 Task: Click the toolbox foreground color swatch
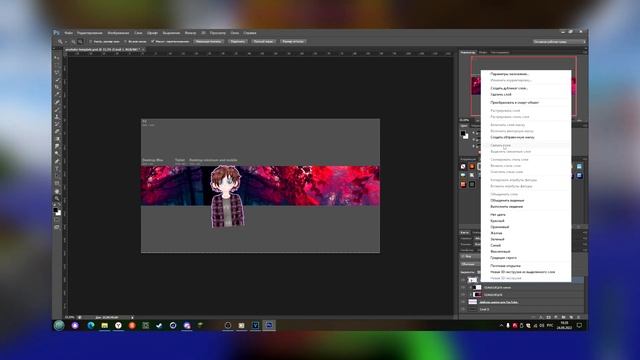pos(56,210)
